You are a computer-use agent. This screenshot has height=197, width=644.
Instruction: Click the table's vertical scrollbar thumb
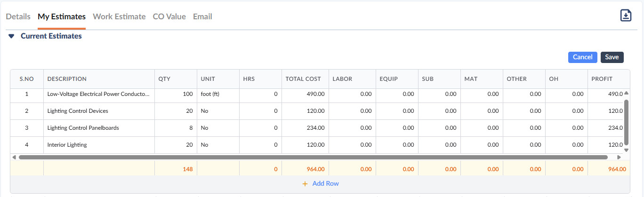pos(626,122)
